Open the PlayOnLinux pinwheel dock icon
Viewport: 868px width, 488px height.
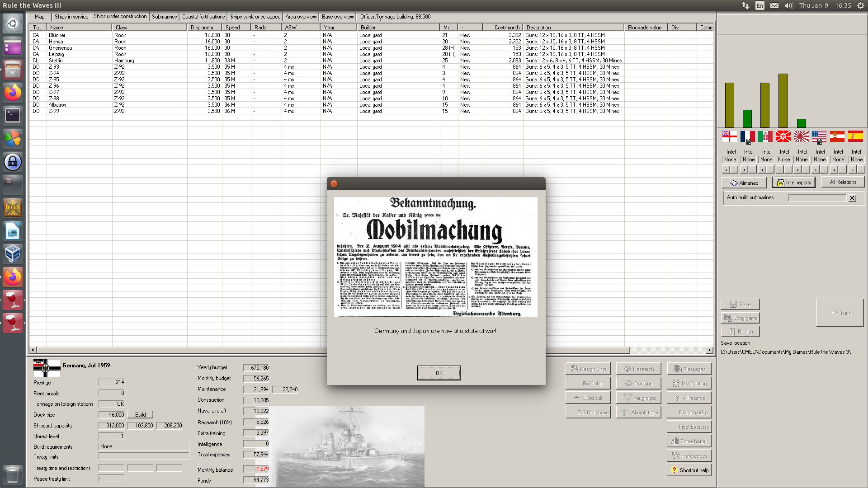13,139
